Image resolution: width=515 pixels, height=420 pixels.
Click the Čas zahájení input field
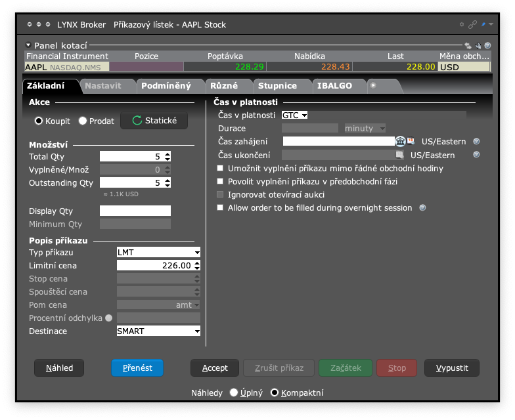click(x=339, y=142)
